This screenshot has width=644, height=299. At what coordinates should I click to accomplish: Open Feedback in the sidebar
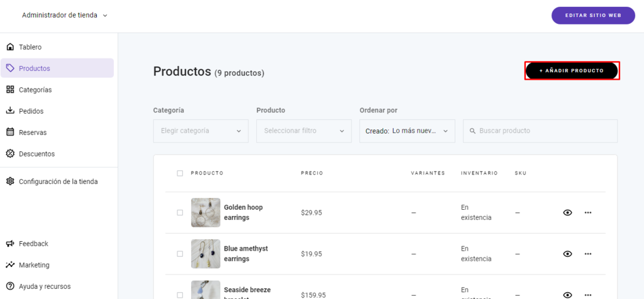pos(57,244)
